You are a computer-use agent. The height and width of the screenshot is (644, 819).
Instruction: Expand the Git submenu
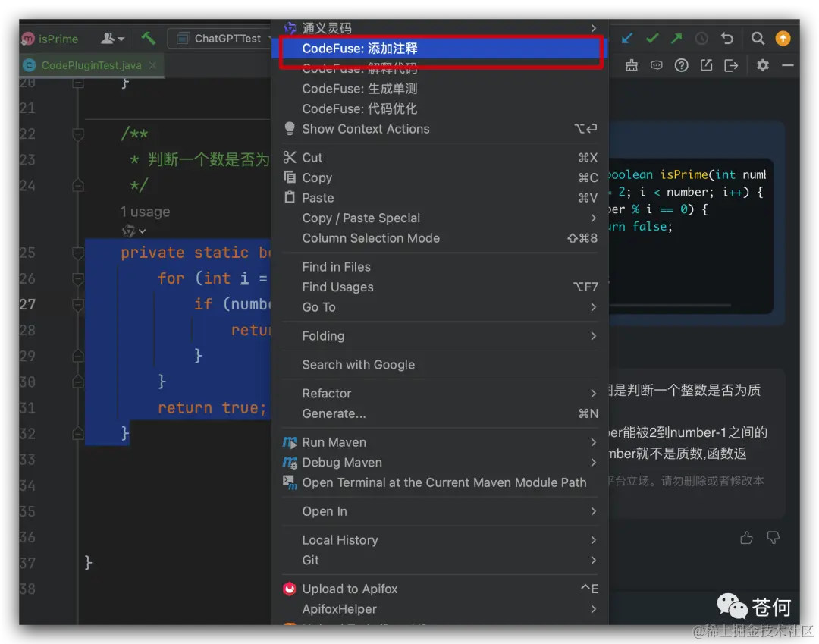pyautogui.click(x=439, y=560)
